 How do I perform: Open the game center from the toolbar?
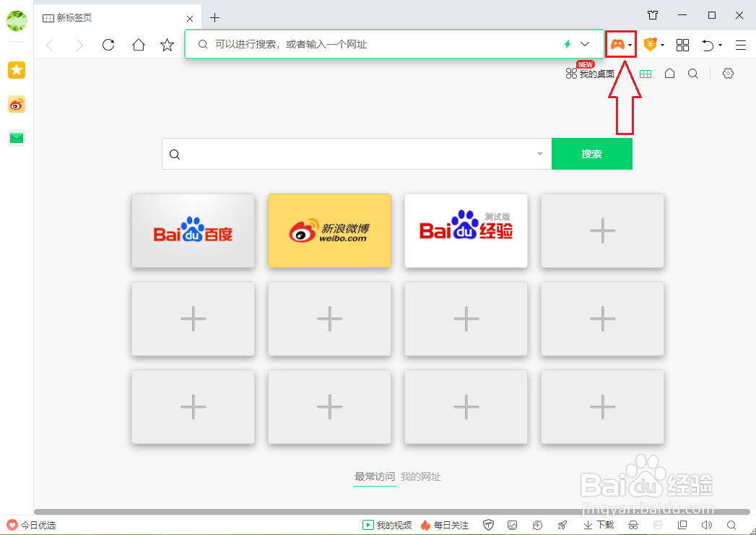click(x=620, y=44)
